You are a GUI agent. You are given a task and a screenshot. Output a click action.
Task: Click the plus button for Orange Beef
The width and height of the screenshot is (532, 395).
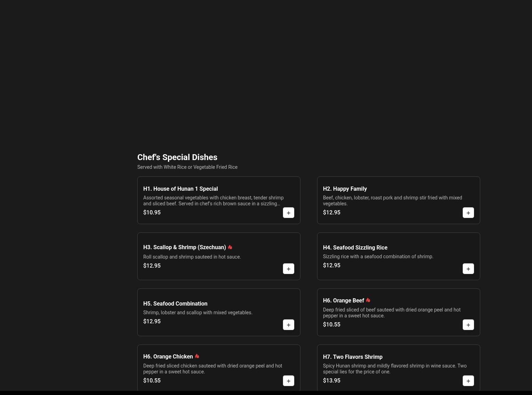click(x=468, y=325)
